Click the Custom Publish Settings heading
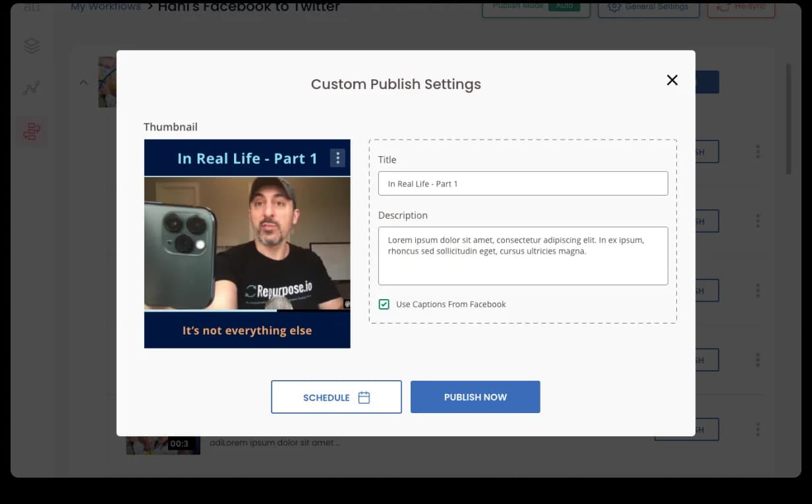The height and width of the screenshot is (504, 812). click(396, 84)
